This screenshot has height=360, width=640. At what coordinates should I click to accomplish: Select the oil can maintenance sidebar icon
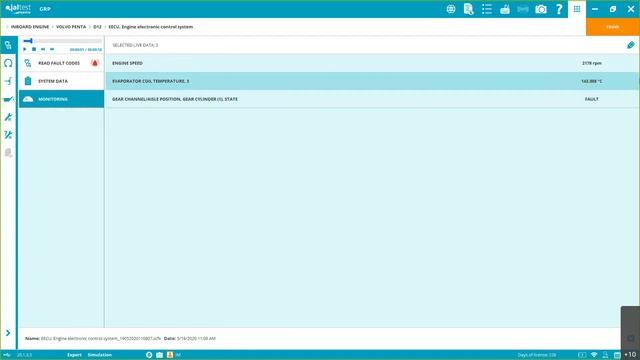tap(8, 99)
